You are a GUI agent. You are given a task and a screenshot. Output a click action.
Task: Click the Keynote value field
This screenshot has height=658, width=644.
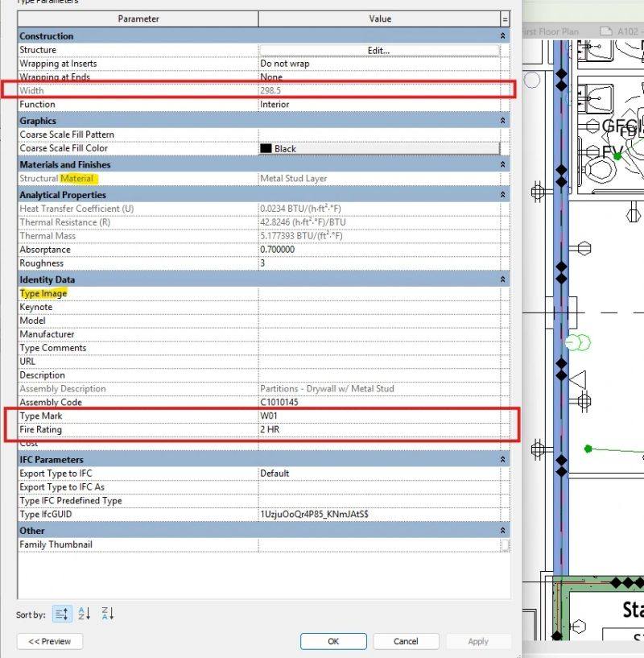coord(379,307)
